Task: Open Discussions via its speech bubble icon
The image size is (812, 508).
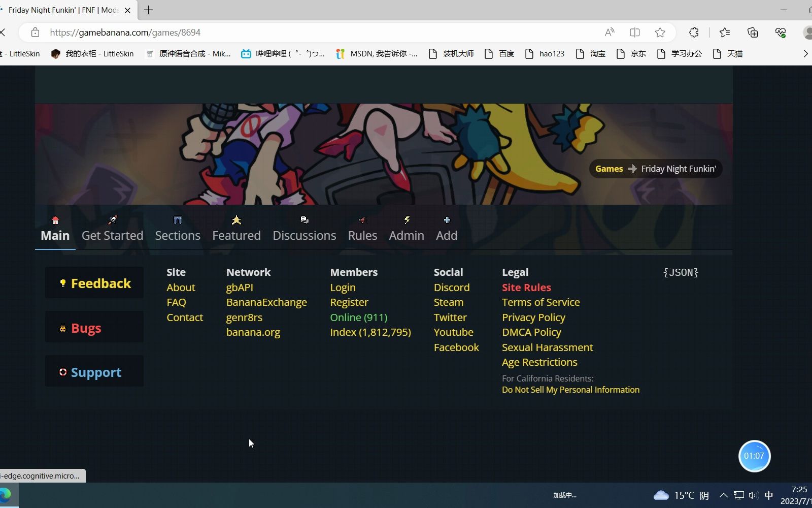Action: coord(304,219)
